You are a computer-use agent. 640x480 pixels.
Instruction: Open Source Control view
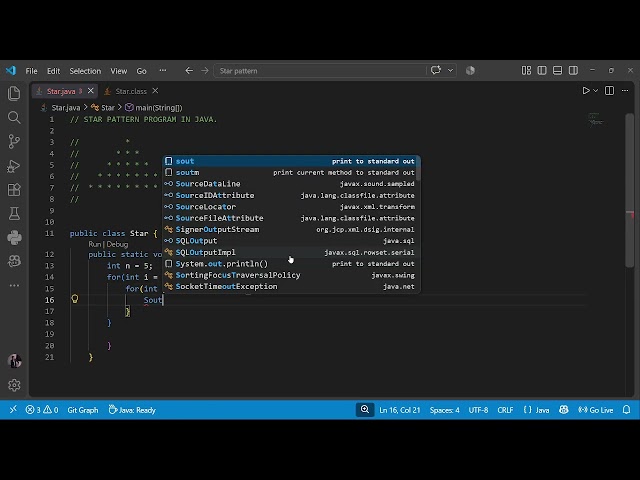14,141
